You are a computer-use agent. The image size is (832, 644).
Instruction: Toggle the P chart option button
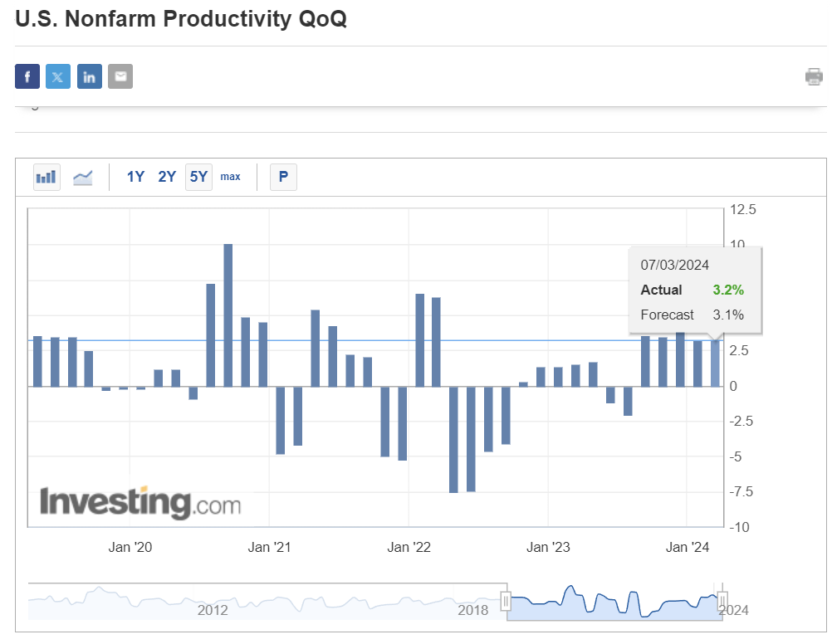[283, 177]
